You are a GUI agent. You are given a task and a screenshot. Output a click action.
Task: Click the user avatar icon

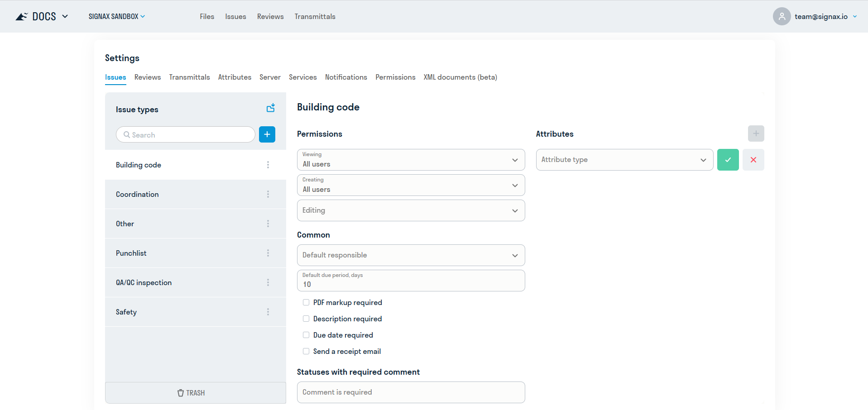(x=782, y=16)
